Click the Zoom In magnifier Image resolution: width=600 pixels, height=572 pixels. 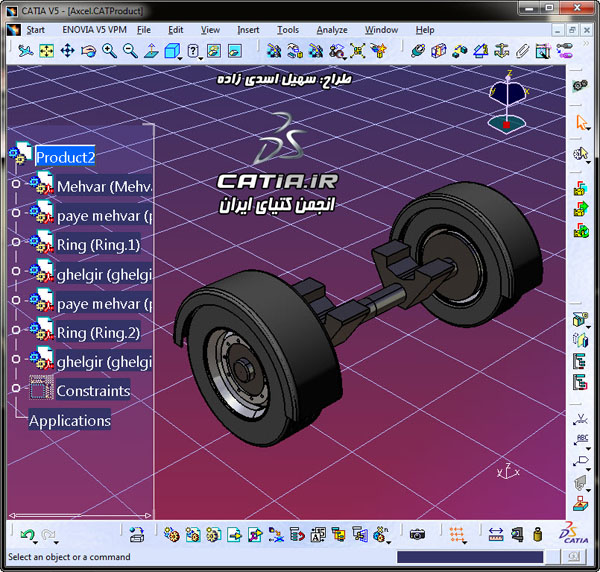109,51
